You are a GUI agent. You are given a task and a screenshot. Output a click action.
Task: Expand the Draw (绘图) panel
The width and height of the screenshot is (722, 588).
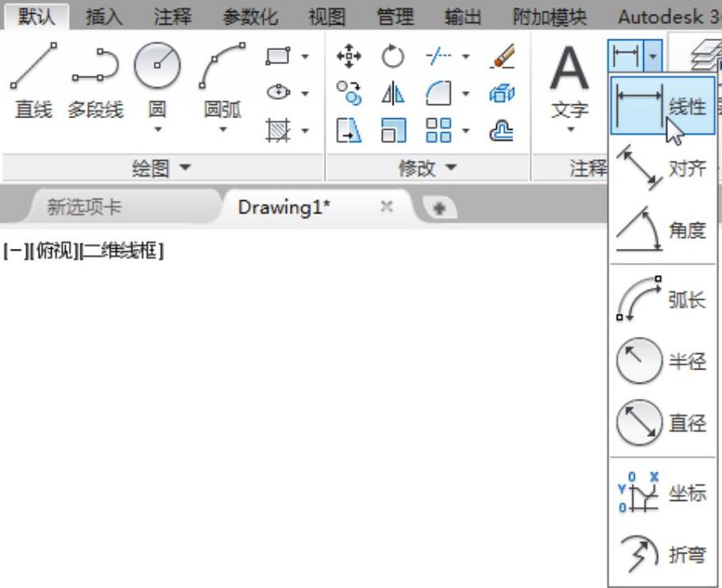click(x=161, y=168)
